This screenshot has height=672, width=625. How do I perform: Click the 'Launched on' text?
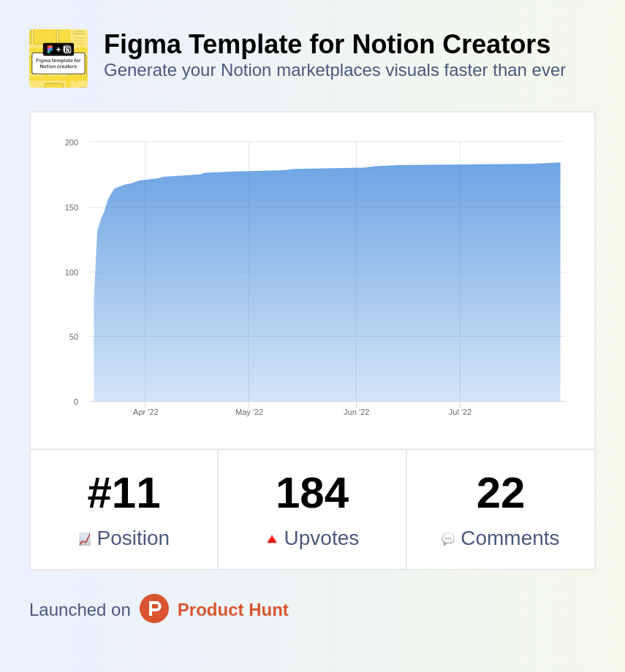coord(80,610)
